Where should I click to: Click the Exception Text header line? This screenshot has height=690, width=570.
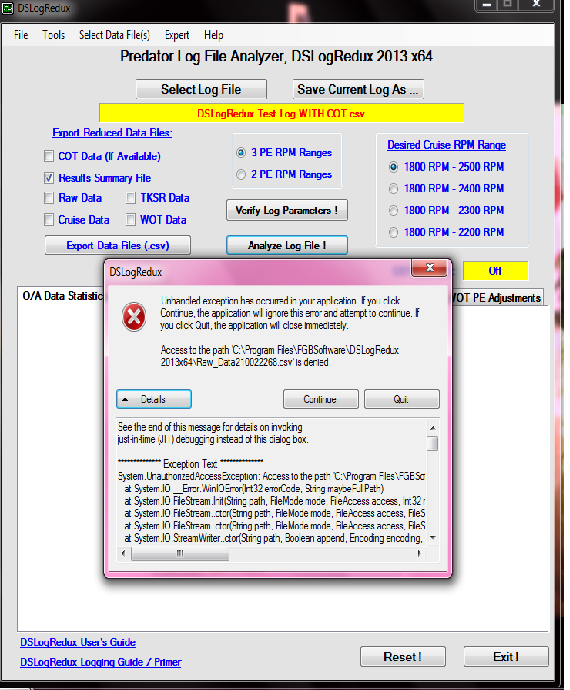click(191, 464)
